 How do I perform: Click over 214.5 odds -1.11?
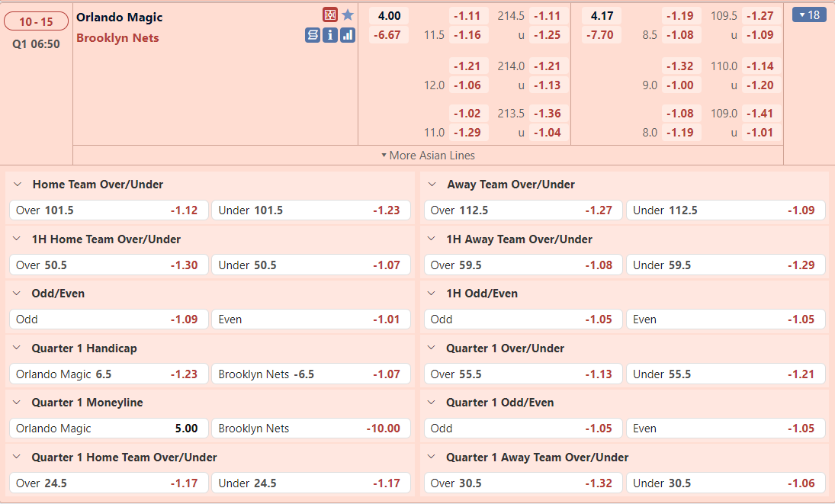pyautogui.click(x=548, y=16)
